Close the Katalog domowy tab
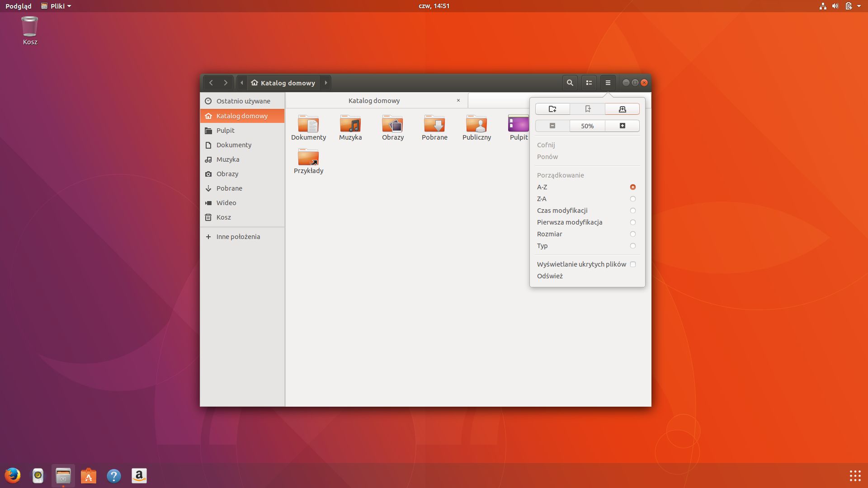 tap(458, 100)
